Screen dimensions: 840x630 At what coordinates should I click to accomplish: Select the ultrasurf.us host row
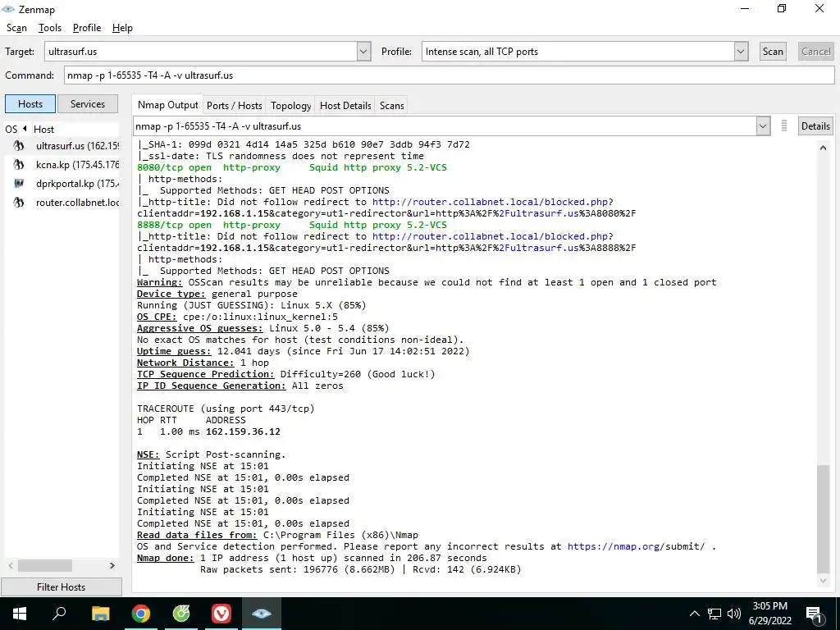[x=62, y=146]
